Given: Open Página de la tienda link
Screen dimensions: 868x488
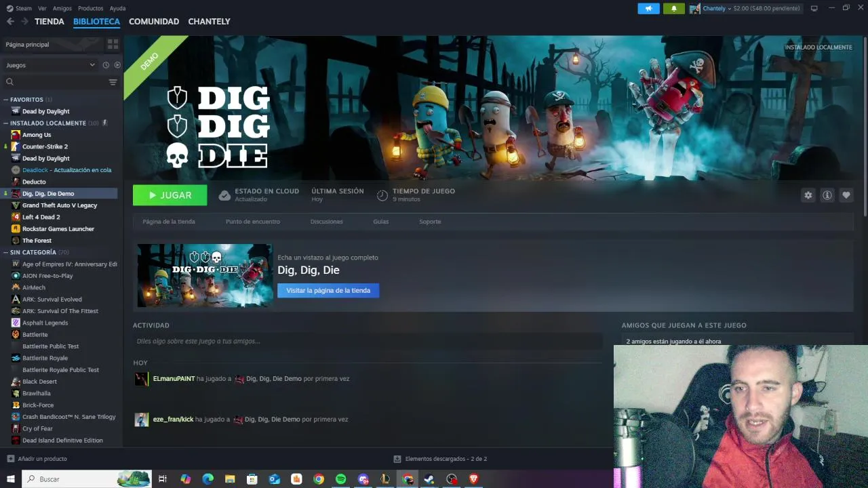Looking at the screenshot, I should click(169, 222).
